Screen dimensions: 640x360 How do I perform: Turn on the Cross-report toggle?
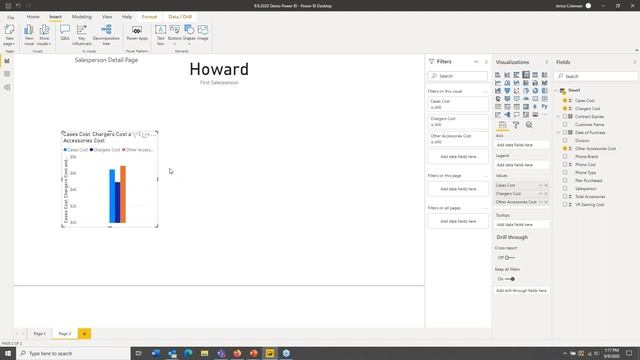(509, 258)
